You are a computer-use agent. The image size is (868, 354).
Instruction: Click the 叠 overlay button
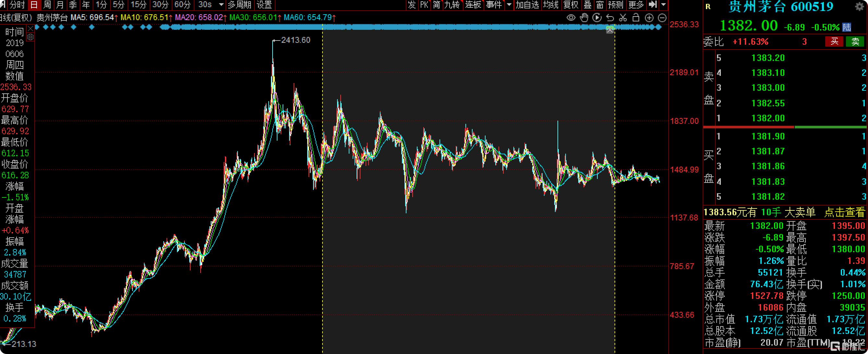click(x=588, y=5)
